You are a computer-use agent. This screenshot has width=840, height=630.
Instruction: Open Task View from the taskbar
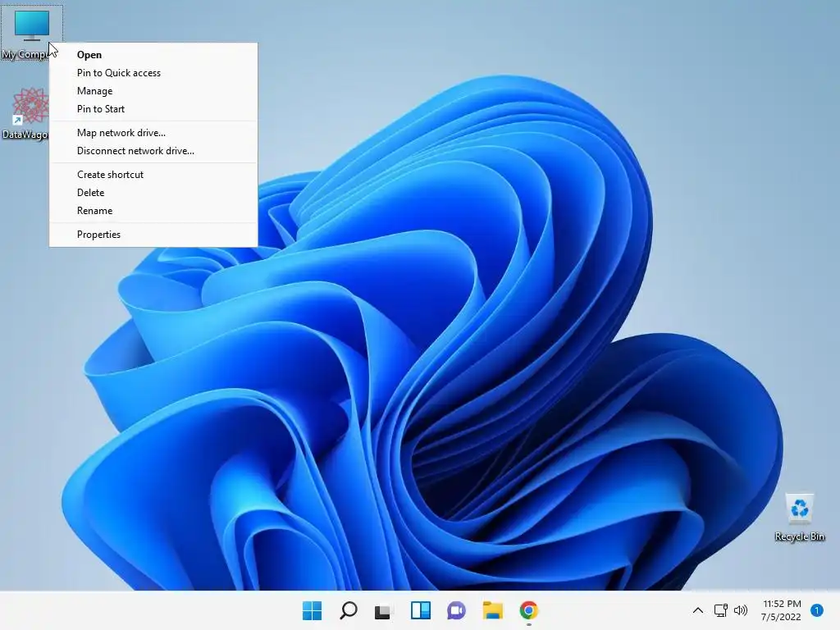384,610
